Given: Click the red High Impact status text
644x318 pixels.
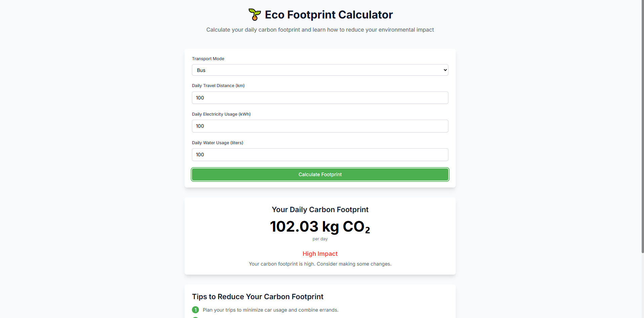Looking at the screenshot, I should click(320, 254).
